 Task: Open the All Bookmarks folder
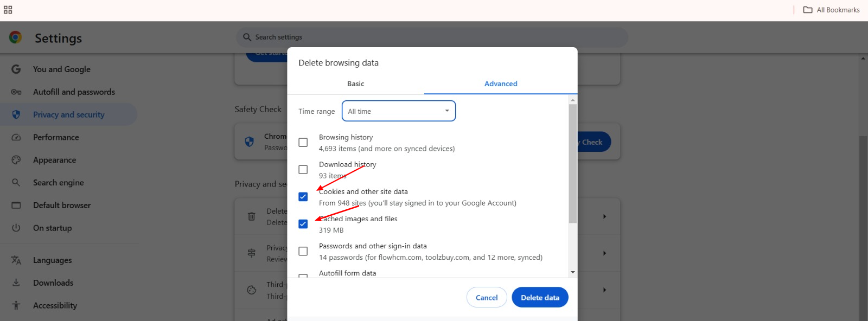pos(832,10)
